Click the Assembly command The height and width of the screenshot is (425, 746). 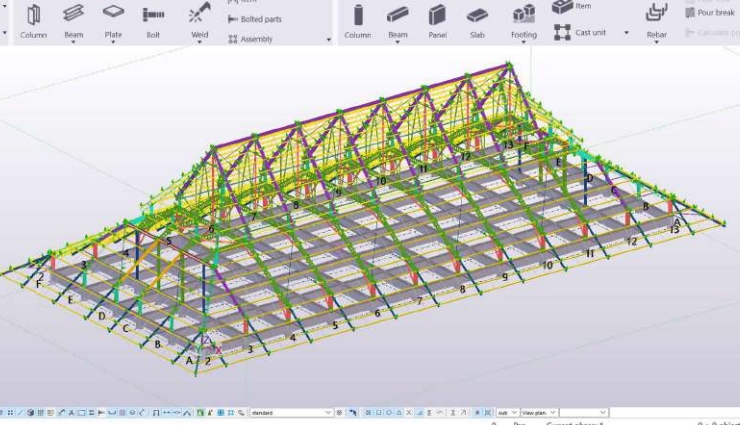pos(250,39)
